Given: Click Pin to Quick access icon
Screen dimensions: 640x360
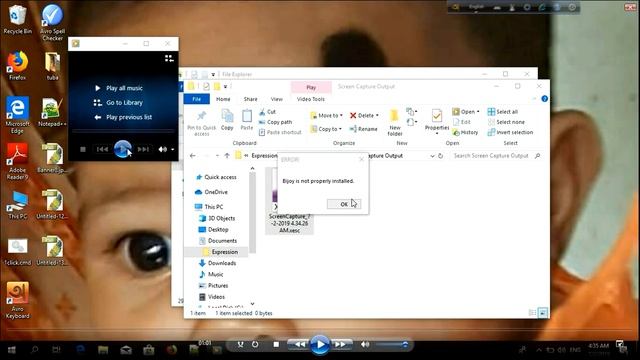Looking at the screenshot, I should coord(202,122).
